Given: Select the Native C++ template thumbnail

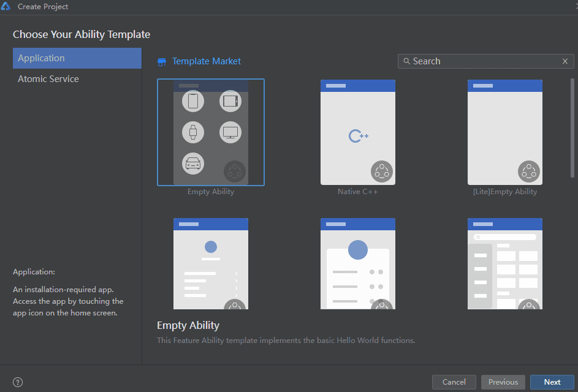Looking at the screenshot, I should (358, 132).
